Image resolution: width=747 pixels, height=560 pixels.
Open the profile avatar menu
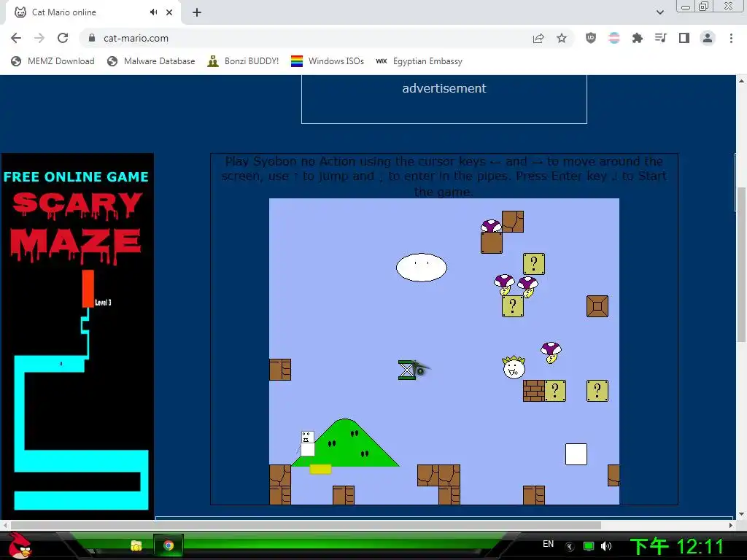(x=708, y=38)
